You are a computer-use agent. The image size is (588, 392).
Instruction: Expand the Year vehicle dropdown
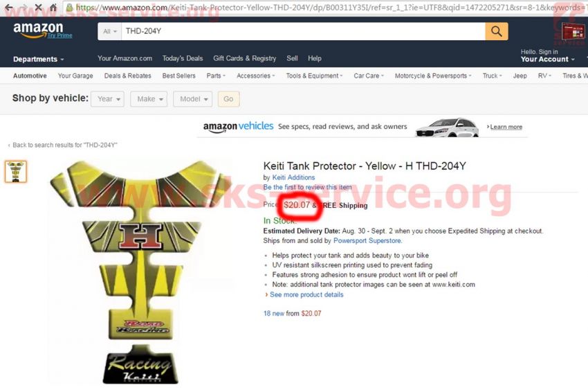pyautogui.click(x=108, y=99)
